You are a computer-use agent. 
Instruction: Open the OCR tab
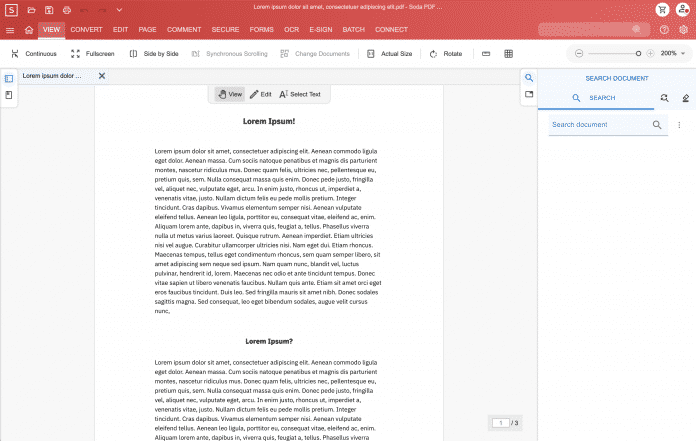[291, 30]
